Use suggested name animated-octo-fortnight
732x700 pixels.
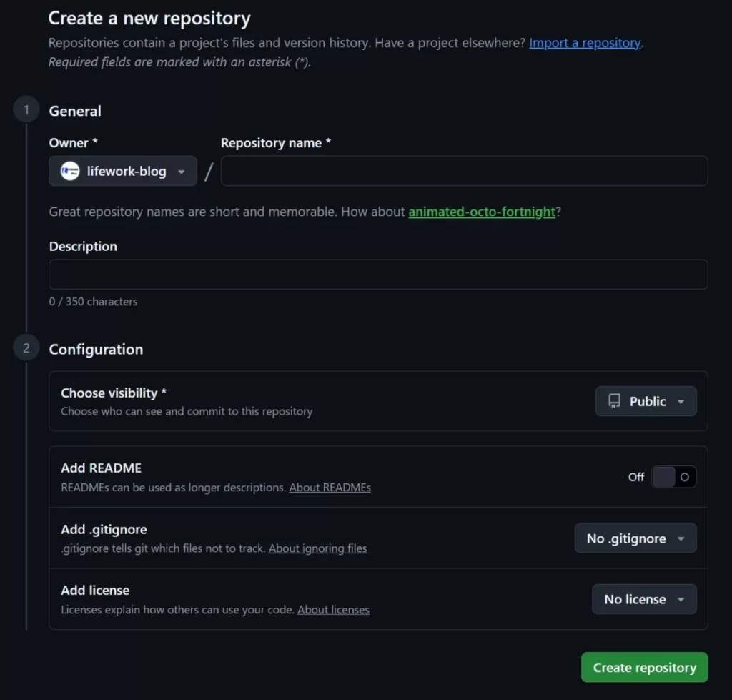click(482, 212)
